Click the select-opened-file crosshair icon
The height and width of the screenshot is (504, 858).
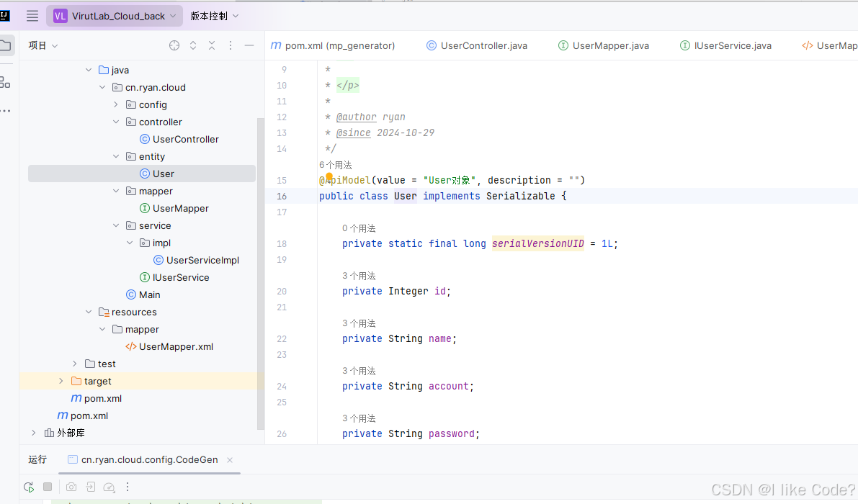pyautogui.click(x=174, y=45)
